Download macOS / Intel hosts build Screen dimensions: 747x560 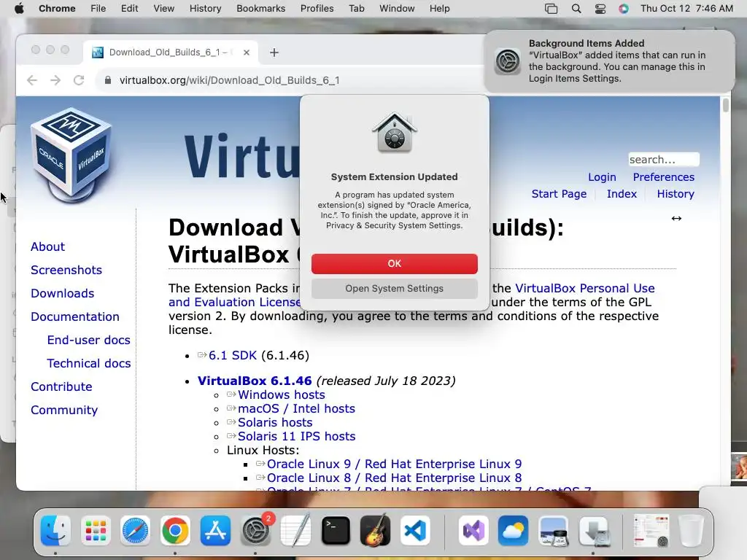pyautogui.click(x=296, y=408)
